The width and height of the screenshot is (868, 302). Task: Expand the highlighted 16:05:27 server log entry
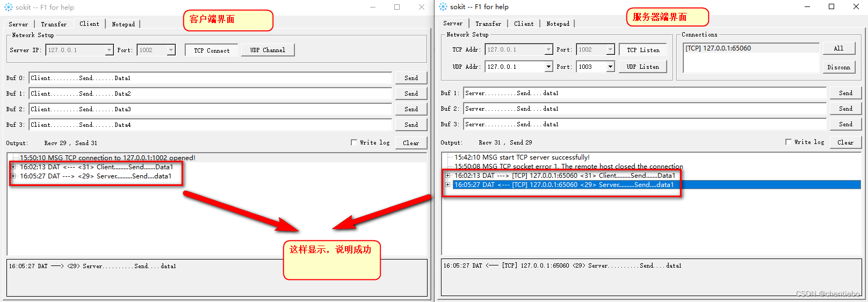(x=448, y=185)
